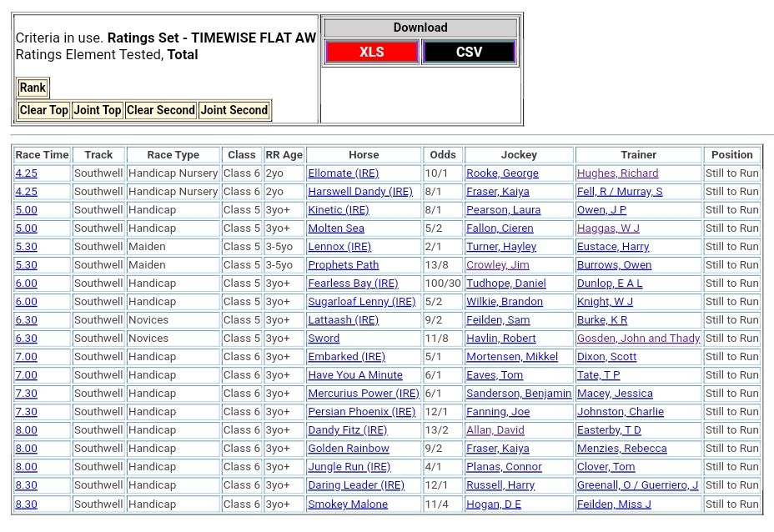774x532 pixels.
Task: Open the 4.25 race time for Harswell Dandy
Action: (26, 192)
